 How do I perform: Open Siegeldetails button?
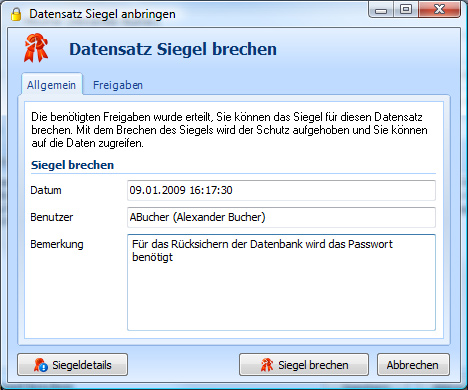point(72,365)
